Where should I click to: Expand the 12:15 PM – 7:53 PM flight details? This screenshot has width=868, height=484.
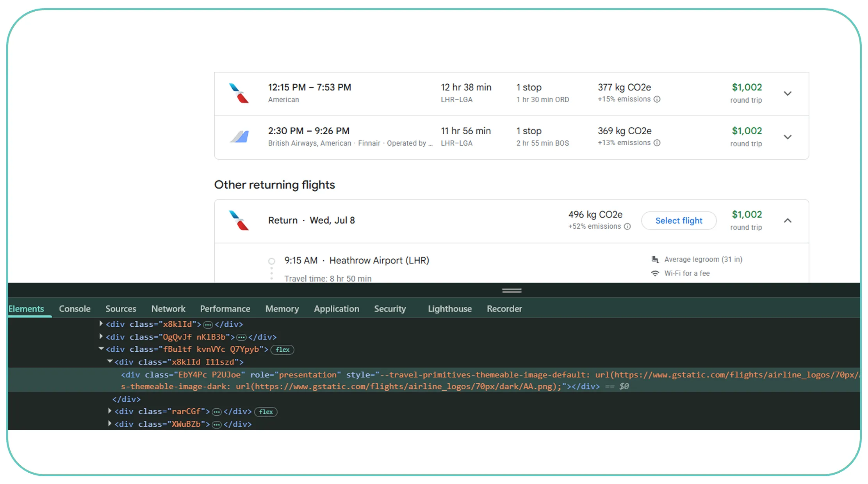(788, 94)
